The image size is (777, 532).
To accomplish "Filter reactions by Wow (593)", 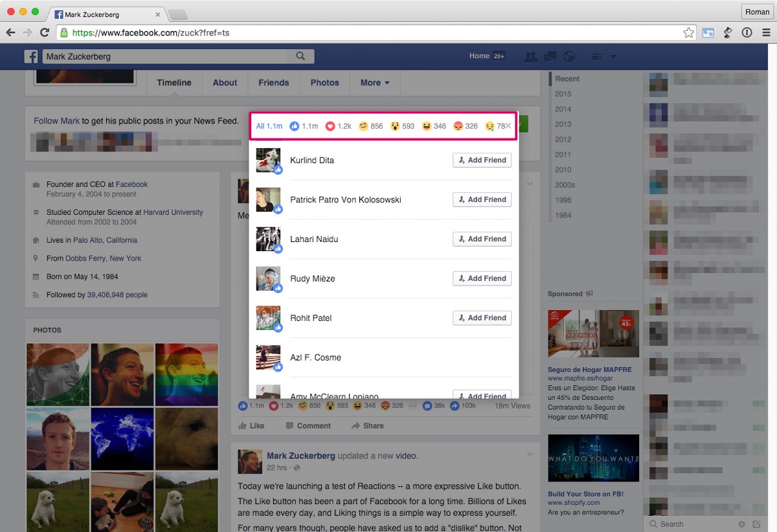I will tap(402, 126).
